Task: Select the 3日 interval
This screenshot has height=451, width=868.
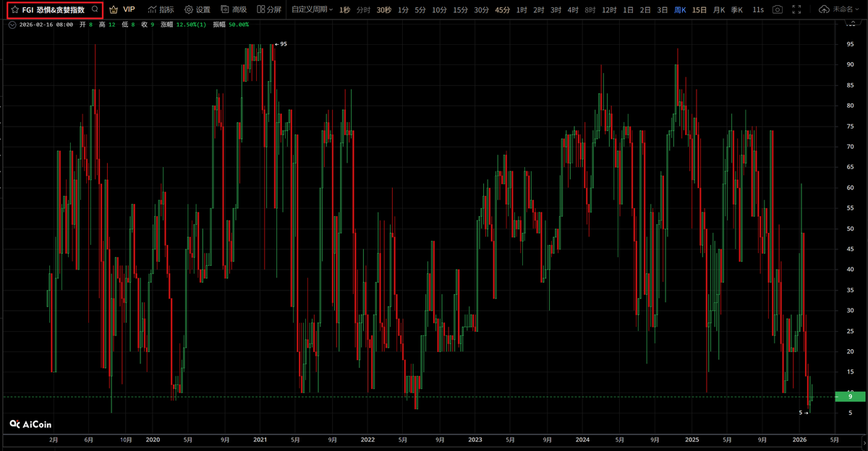Action: coord(663,9)
